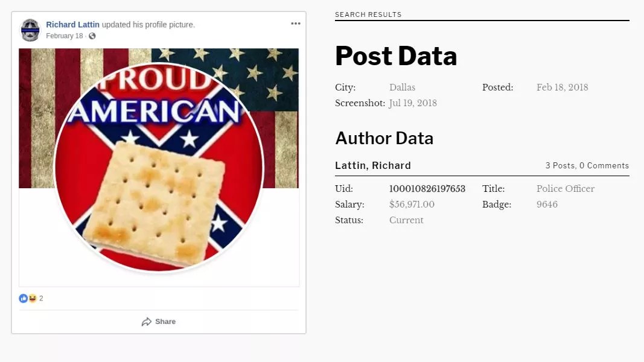This screenshot has width=644, height=362.
Task: Open the post options ellipsis menu
Action: coord(295,24)
